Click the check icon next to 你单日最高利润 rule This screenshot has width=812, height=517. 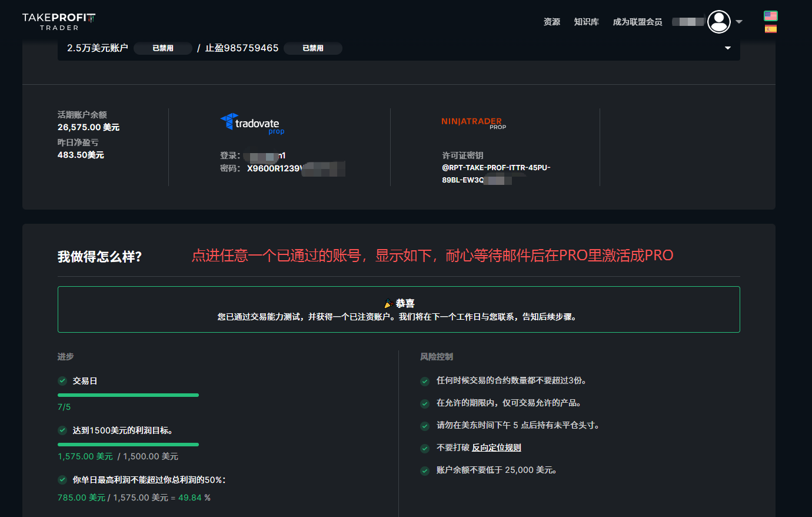coord(62,480)
